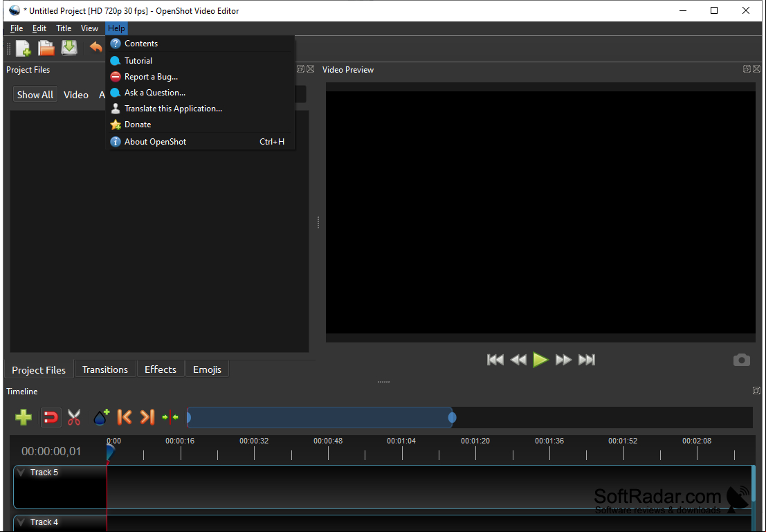Switch to the Effects tab
This screenshot has height=532, width=766.
click(x=161, y=369)
